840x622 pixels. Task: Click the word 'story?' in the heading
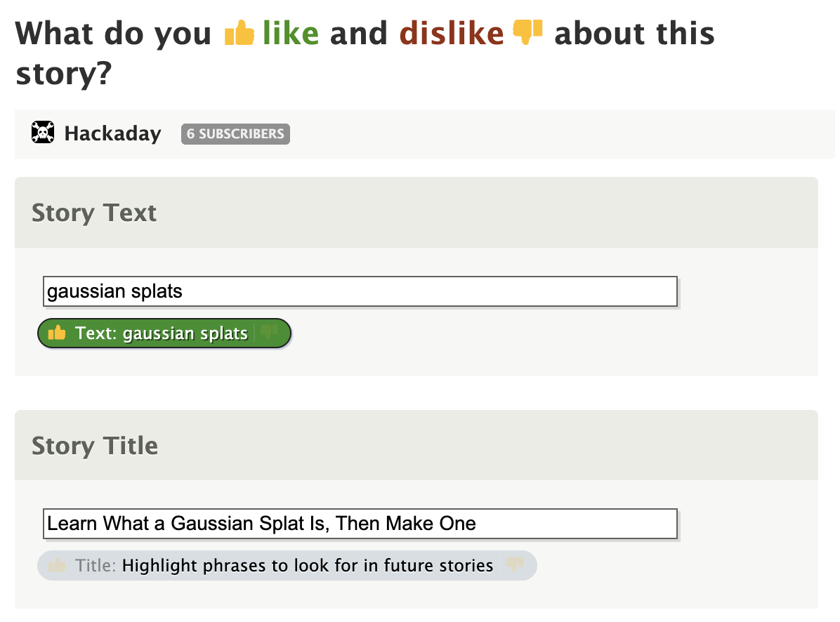[63, 74]
